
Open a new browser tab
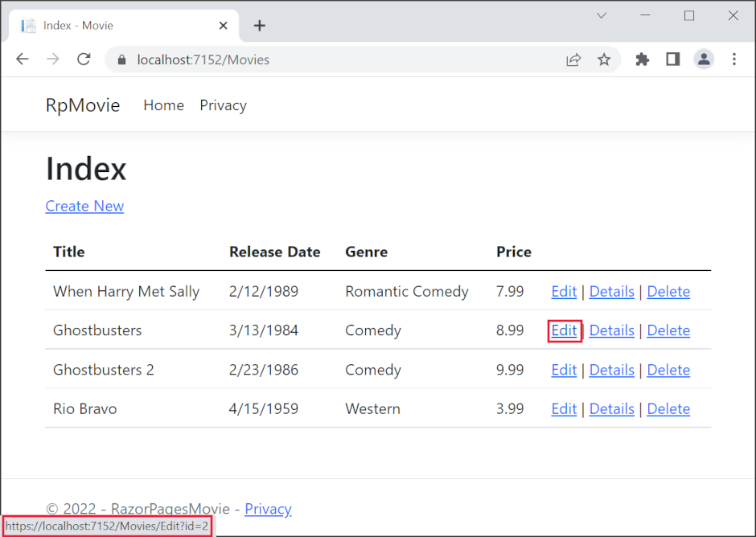(259, 25)
